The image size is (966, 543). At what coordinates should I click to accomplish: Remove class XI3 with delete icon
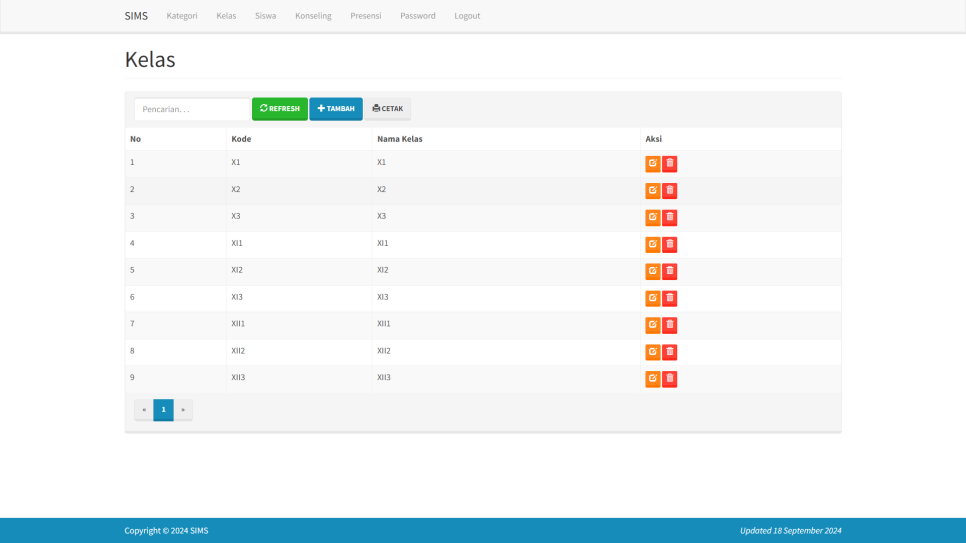point(669,299)
